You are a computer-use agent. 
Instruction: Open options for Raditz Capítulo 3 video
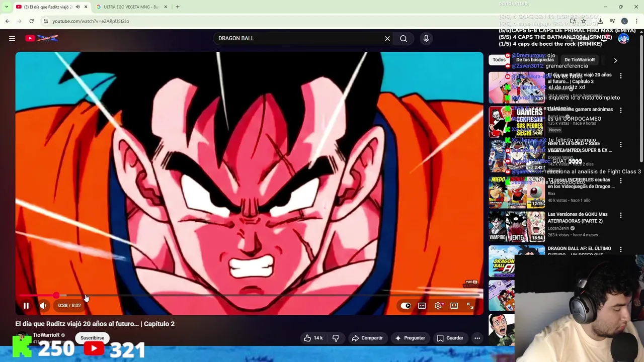621,76
